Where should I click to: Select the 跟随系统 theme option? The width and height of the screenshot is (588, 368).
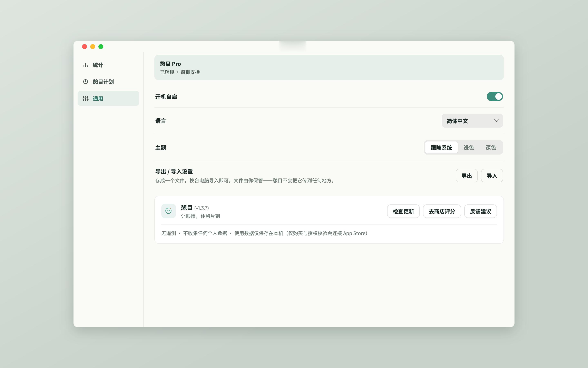pos(441,147)
